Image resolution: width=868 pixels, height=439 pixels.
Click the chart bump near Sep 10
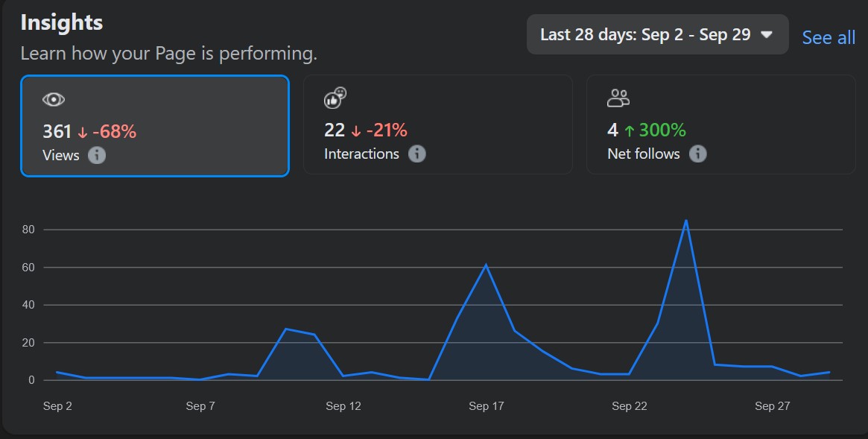click(285, 329)
